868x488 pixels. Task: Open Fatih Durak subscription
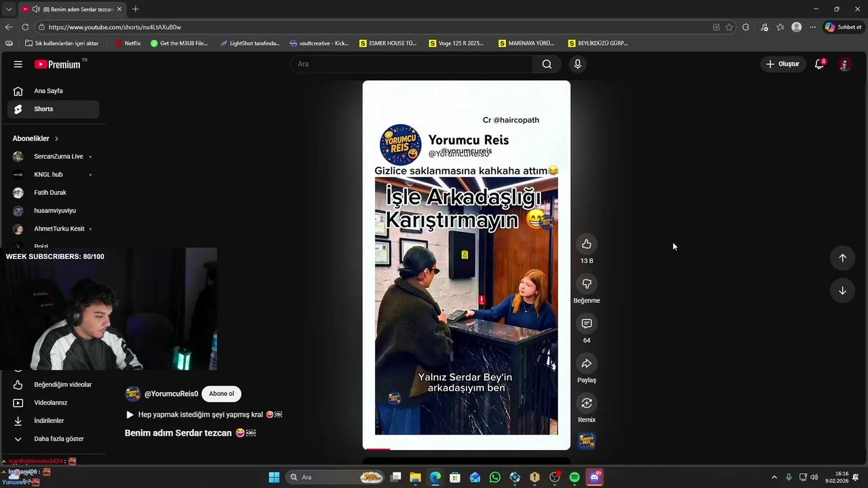53,192
